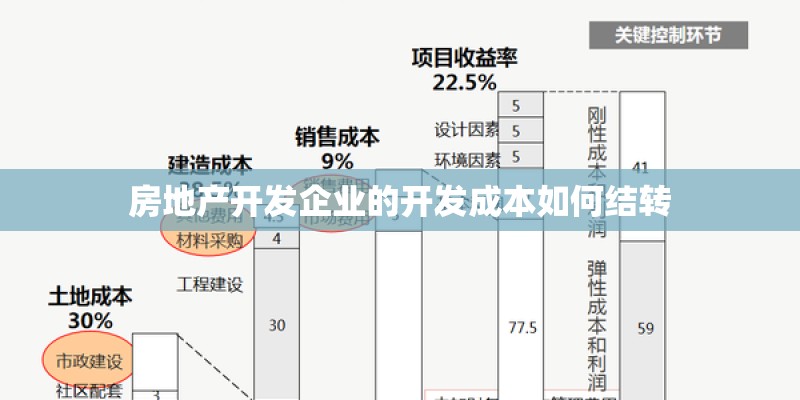Screen dimensions: 800x400
Task: Click the 项目收益率 heading
Action: pyautogui.click(x=464, y=59)
